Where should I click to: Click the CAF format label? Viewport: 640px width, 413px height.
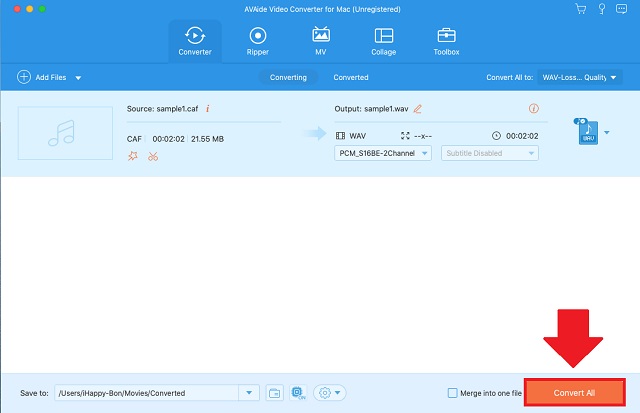(134, 139)
